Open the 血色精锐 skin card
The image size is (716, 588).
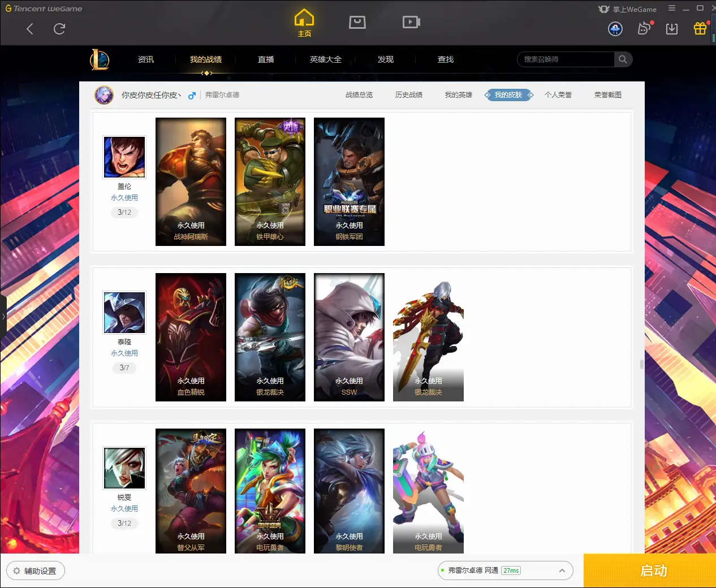tap(191, 337)
